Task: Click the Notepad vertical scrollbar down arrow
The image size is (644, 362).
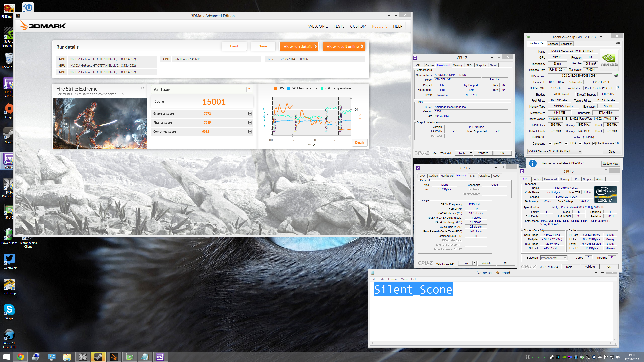Action: coord(614,339)
